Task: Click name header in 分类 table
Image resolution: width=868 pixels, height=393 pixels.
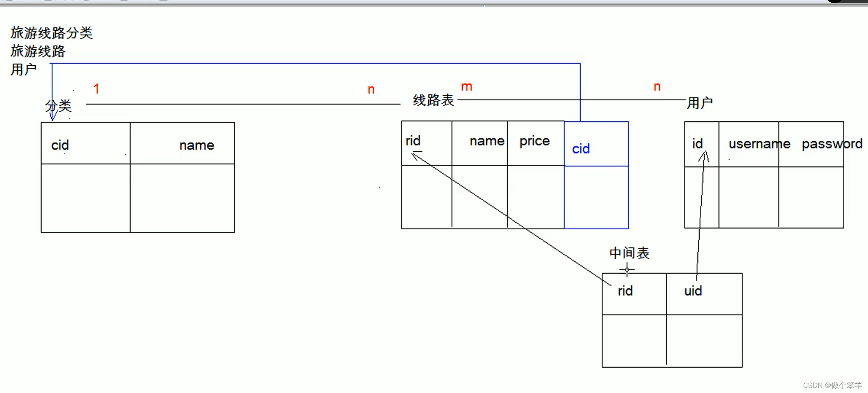Action: click(x=197, y=145)
